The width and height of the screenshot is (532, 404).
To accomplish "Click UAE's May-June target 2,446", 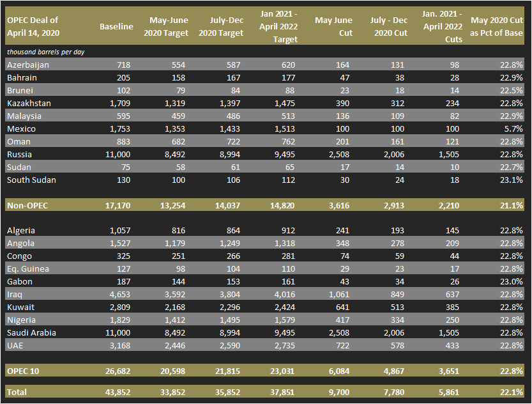I will pos(175,346).
